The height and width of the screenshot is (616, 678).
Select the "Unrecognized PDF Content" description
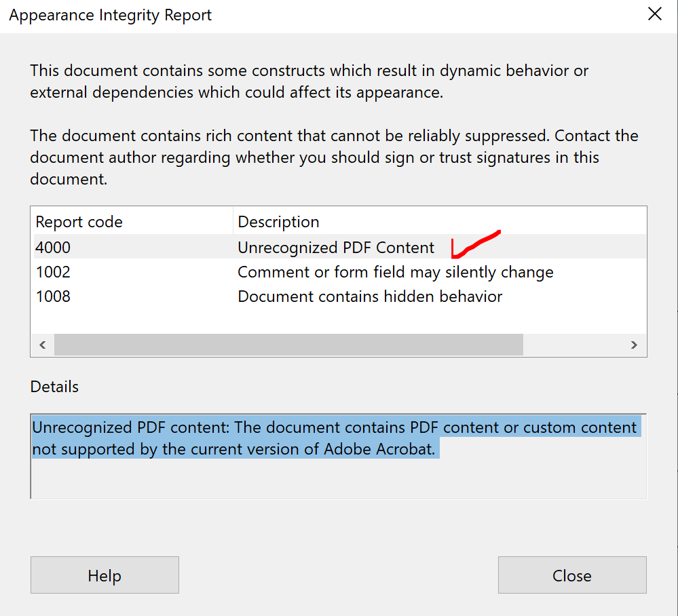pyautogui.click(x=336, y=248)
